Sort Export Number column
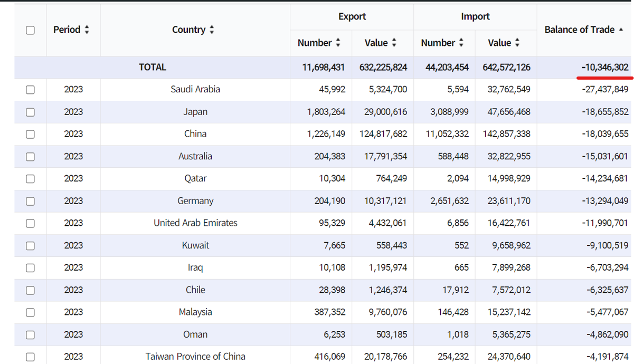This screenshot has width=634, height=364. coord(338,43)
